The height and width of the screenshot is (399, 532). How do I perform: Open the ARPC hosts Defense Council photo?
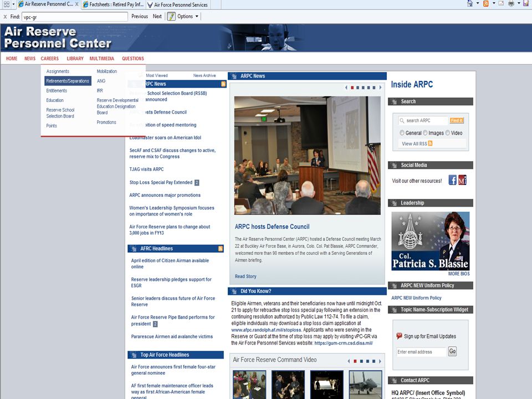click(x=308, y=155)
